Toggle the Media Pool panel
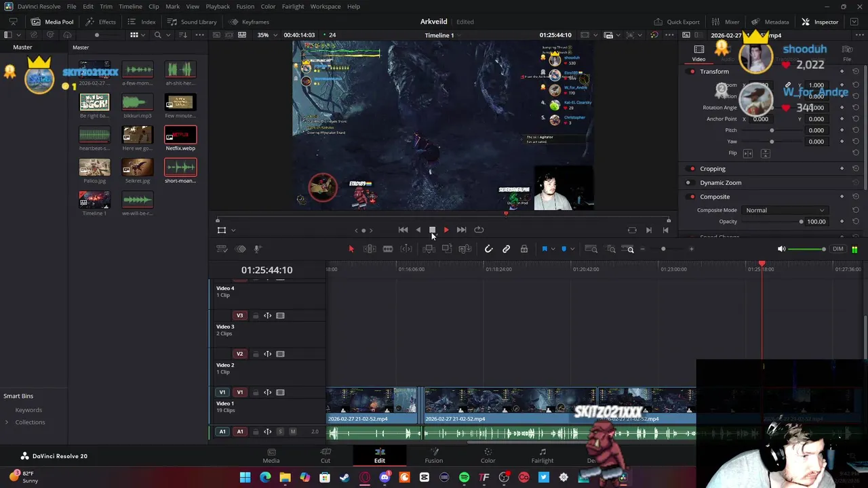Screen dimensions: 868x488 pos(52,22)
